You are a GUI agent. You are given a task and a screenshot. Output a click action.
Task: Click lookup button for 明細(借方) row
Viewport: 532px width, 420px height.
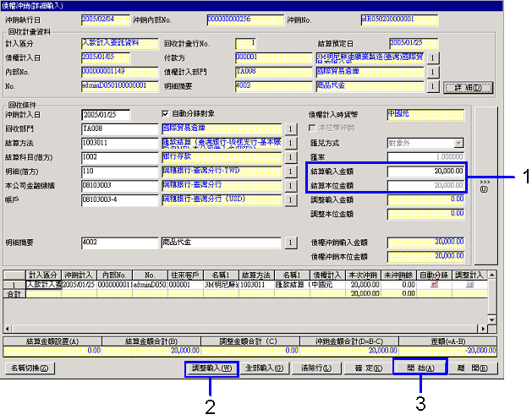point(289,171)
